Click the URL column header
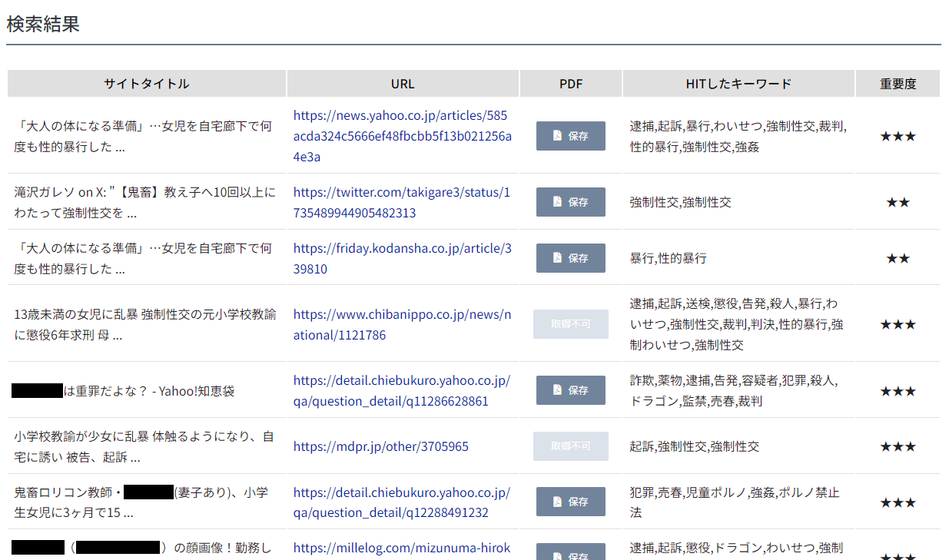 point(403,84)
